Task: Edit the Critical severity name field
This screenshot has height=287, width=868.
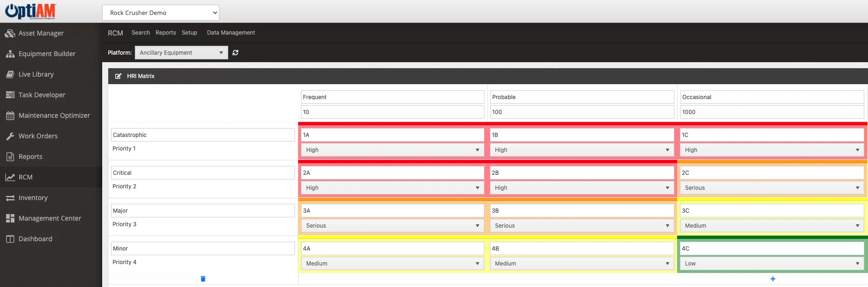Action: [203, 173]
